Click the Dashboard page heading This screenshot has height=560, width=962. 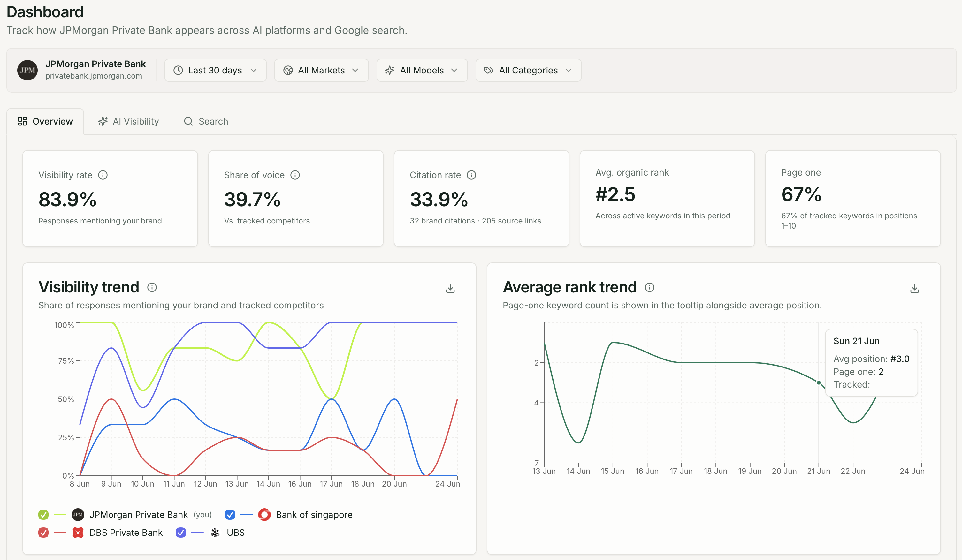coord(45,12)
